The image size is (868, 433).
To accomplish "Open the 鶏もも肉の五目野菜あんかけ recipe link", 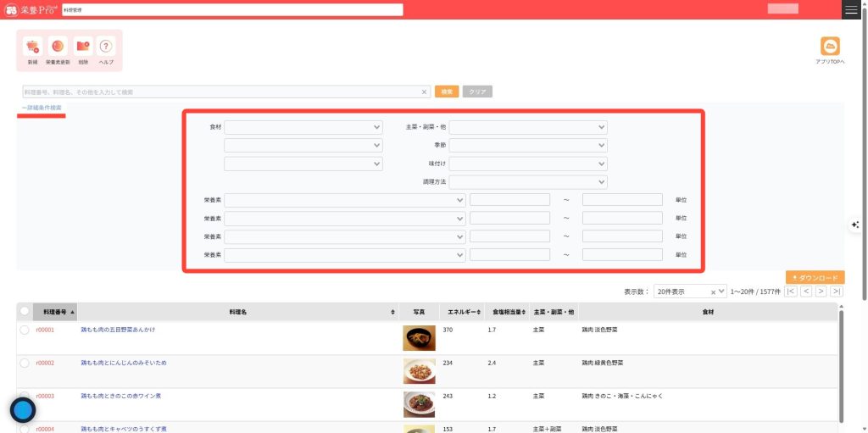I will [118, 330].
